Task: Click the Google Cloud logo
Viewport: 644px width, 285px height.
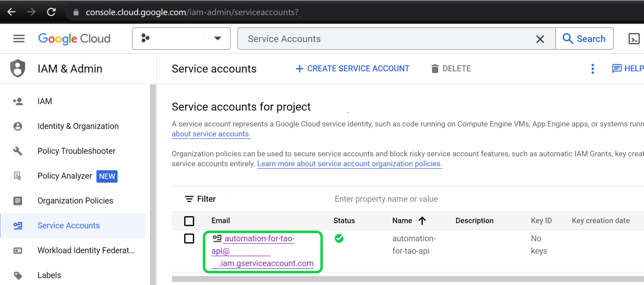Action: pos(74,39)
